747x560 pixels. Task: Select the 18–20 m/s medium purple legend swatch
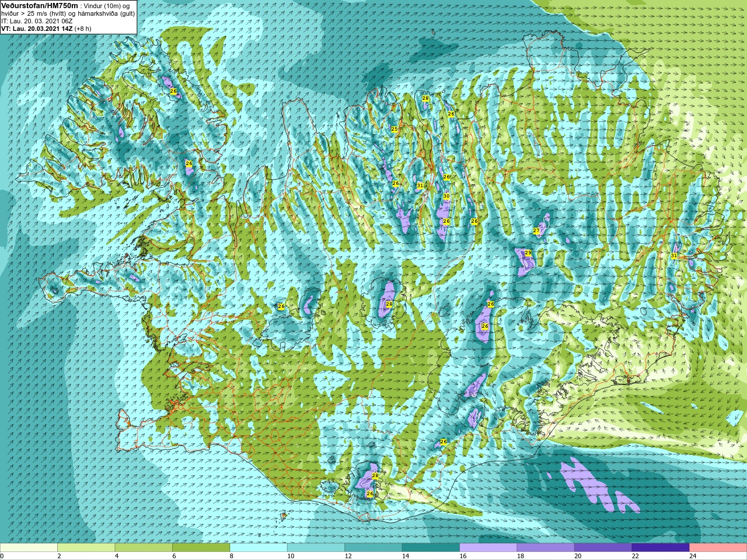(546, 548)
